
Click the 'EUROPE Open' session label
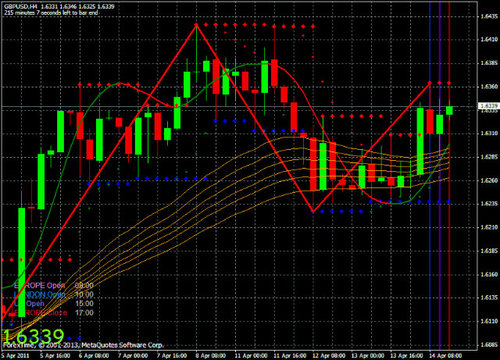point(40,286)
